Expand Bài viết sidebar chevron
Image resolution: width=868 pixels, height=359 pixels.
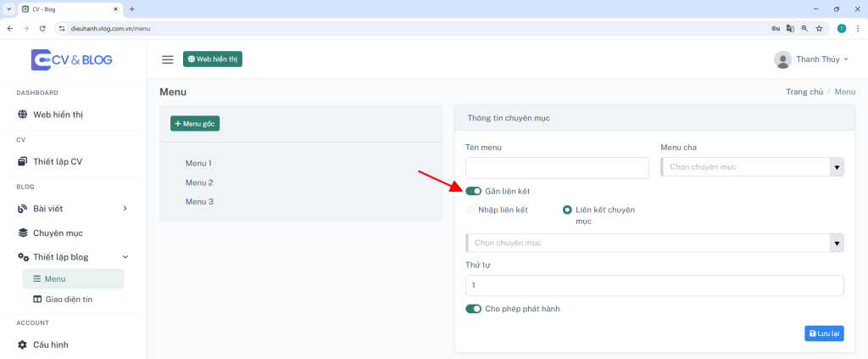coord(125,208)
